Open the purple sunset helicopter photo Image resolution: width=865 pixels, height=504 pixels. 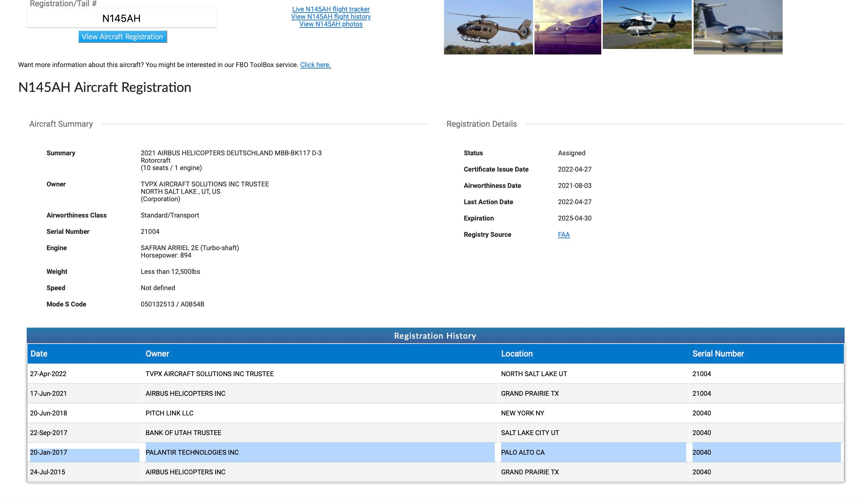coord(567,27)
